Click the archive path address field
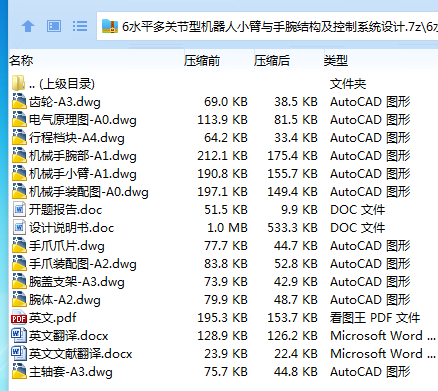 tap(267, 26)
